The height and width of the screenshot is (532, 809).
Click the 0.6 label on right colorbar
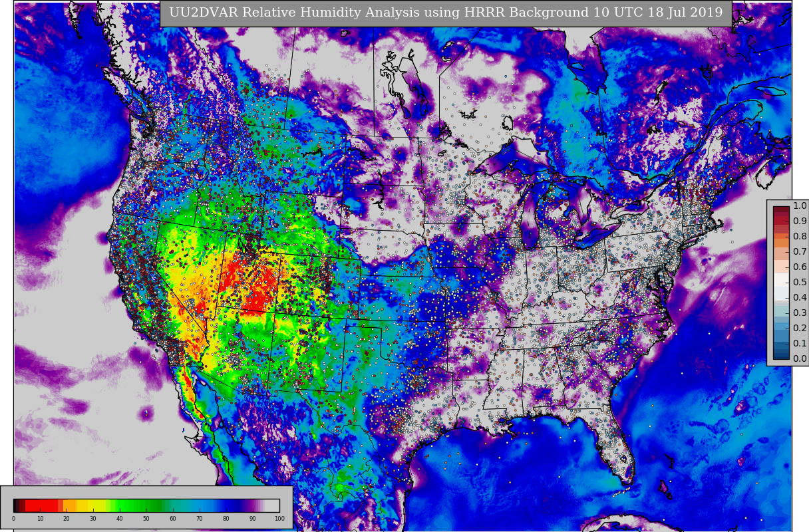coord(800,267)
